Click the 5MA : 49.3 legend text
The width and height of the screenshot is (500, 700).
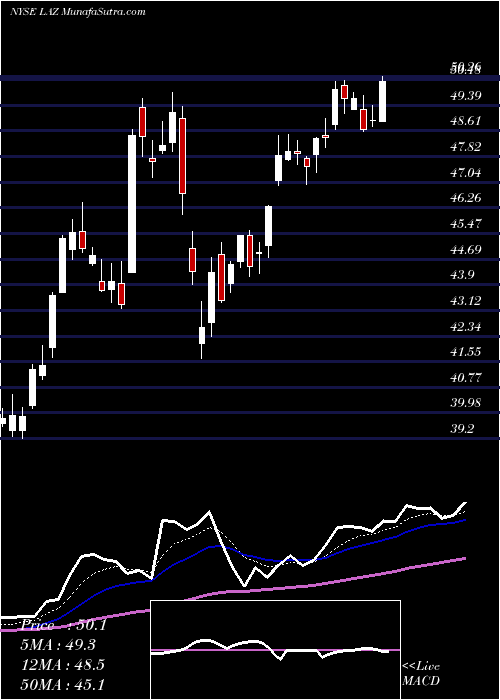(58, 645)
